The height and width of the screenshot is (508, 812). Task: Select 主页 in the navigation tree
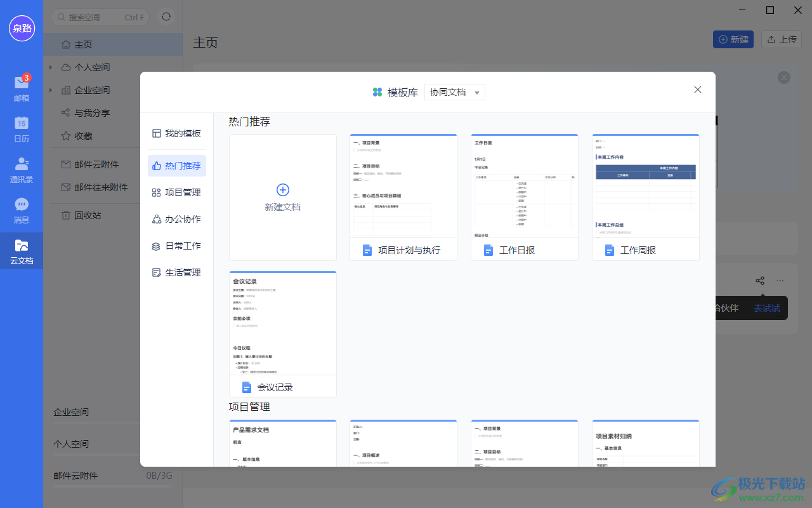pyautogui.click(x=113, y=44)
